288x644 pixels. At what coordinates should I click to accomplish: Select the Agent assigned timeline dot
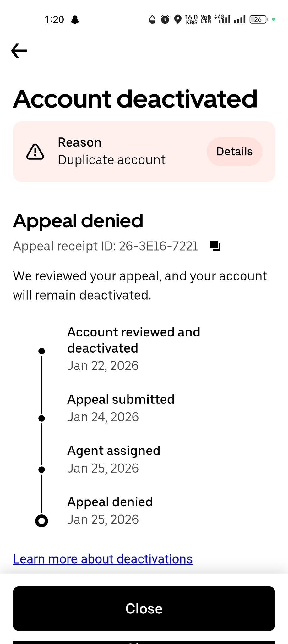coord(41,469)
